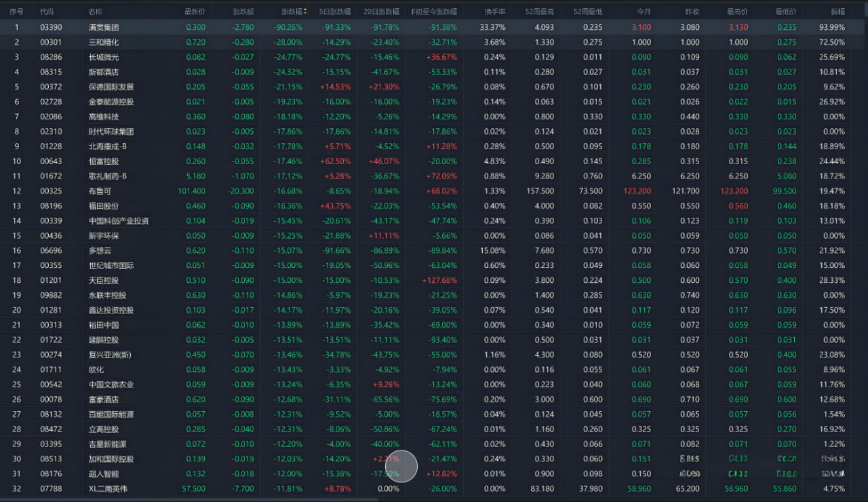This screenshot has width=868, height=502.
Task: Sort by the 5日涨跌幅 column header
Action: coord(335,12)
